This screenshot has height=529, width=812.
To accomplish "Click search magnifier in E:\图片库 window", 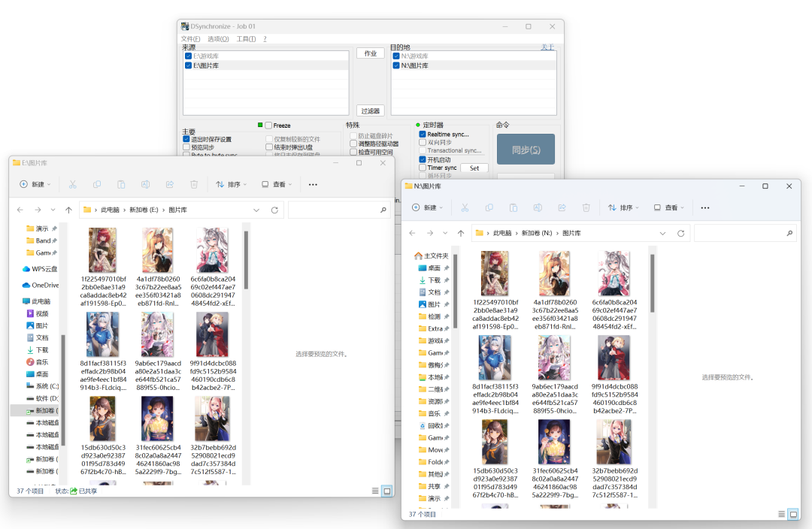I will [383, 210].
